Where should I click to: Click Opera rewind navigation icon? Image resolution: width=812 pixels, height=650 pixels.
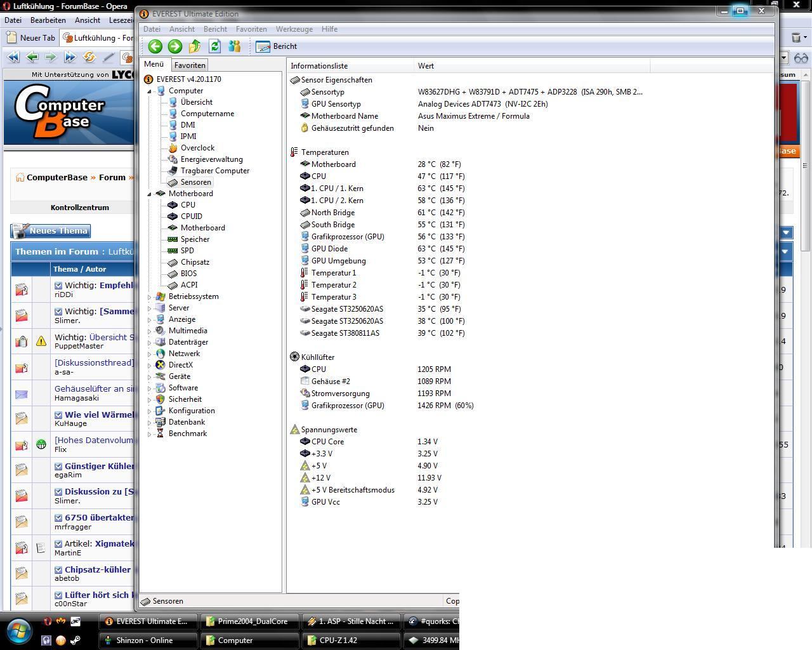[x=13, y=57]
